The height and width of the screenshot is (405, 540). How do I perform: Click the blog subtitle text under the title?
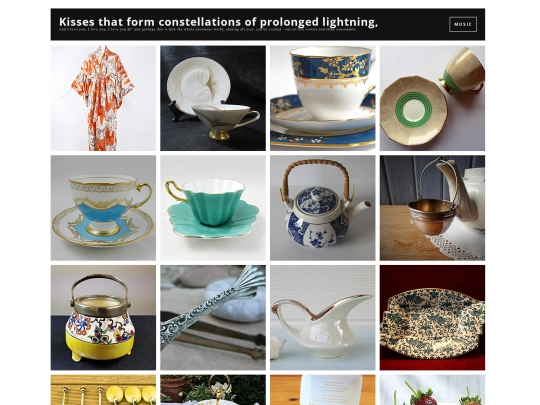tap(208, 30)
